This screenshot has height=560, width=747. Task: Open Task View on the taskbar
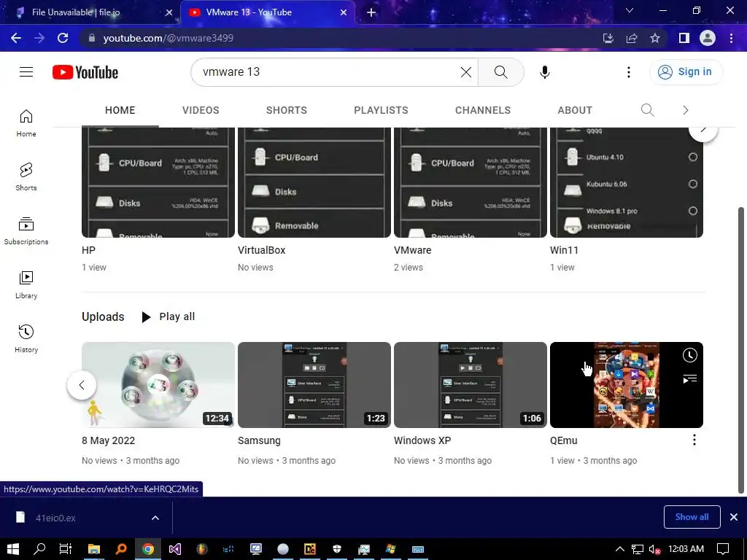(x=65, y=549)
